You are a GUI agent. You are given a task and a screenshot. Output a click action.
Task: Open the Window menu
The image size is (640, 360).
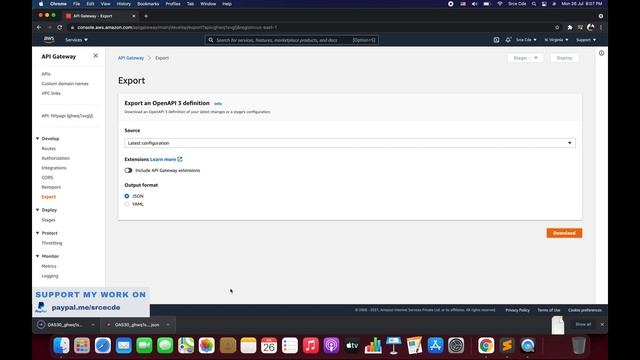click(208, 4)
